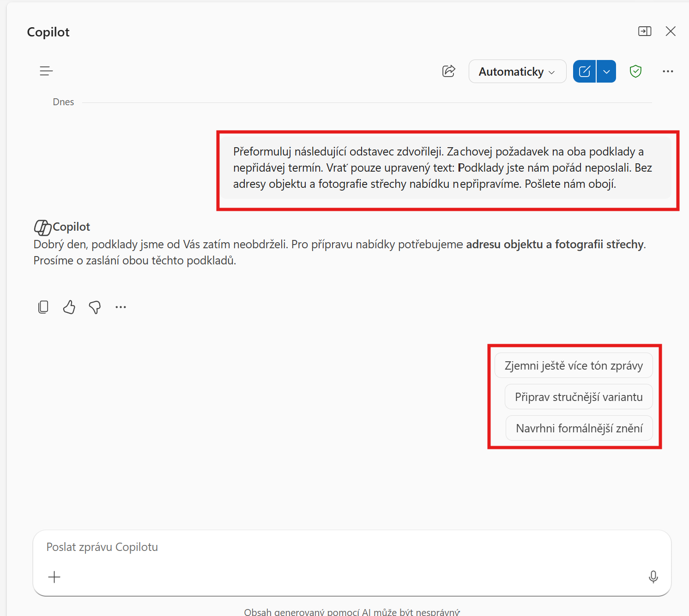Activate the microphone for voice input
689x616 pixels.
pos(653,577)
